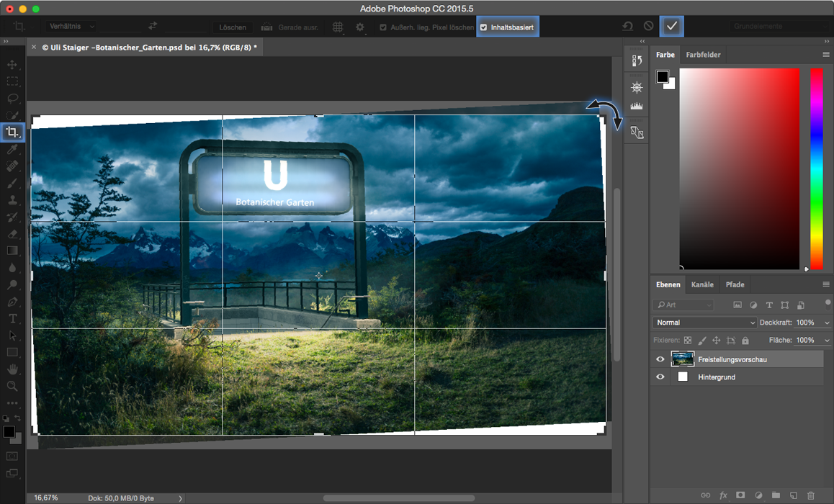Open the Ebenen panel menu
The width and height of the screenshot is (834, 504).
click(826, 284)
